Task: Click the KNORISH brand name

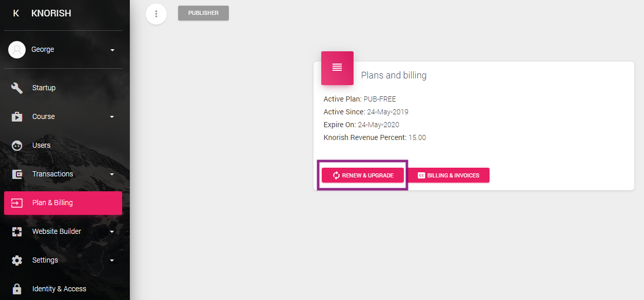Action: [51, 13]
